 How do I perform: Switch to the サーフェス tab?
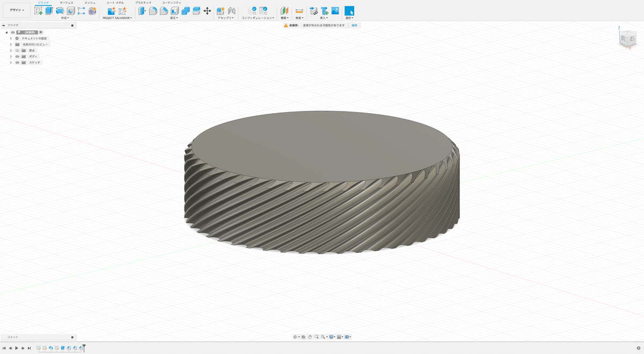[x=67, y=3]
